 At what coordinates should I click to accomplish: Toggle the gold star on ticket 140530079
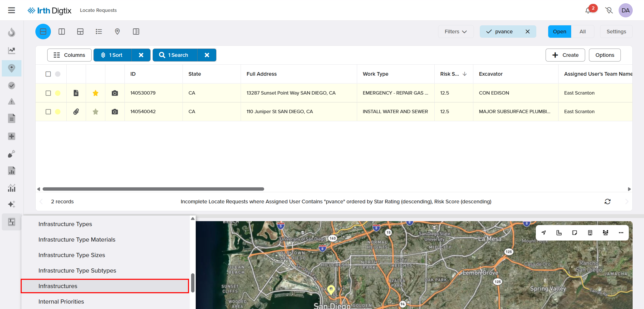point(96,93)
